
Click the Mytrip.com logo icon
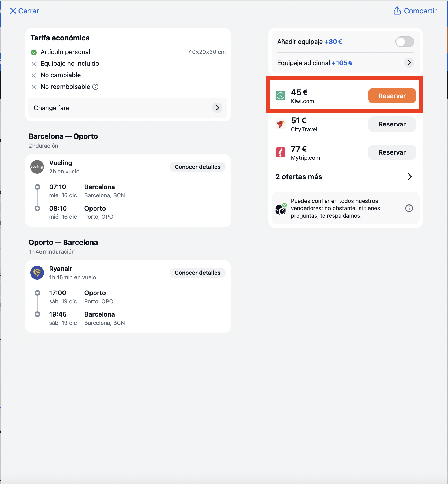[x=281, y=152]
